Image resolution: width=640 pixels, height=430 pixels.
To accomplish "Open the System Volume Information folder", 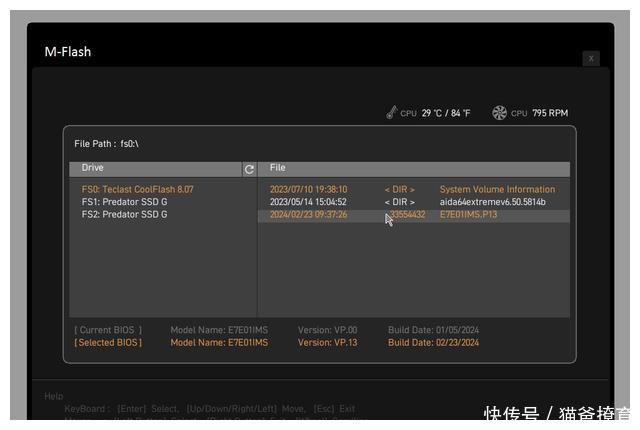I will 496,189.
